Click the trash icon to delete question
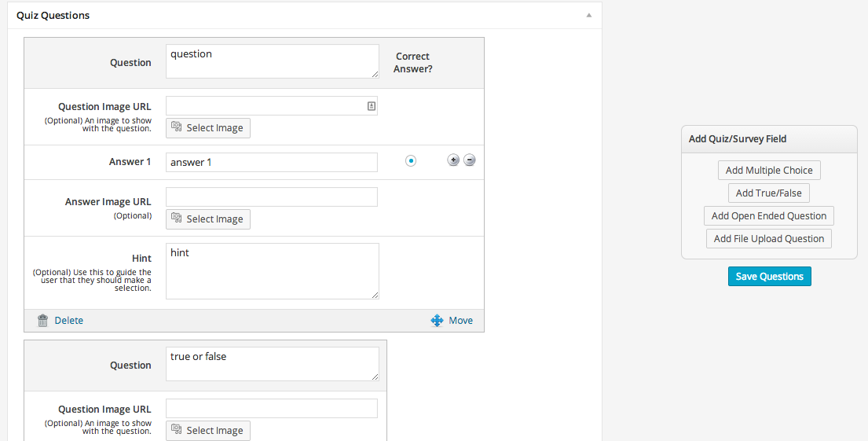This screenshot has width=868, height=441. tap(42, 320)
